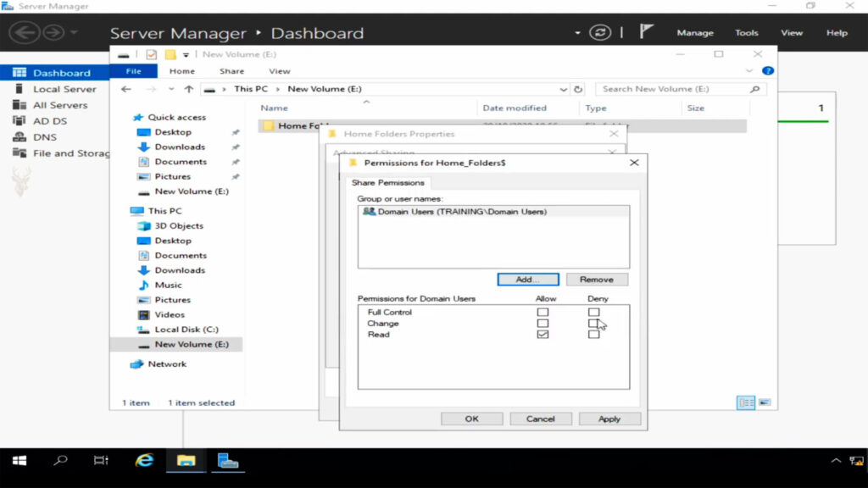Deny Full Control for Domain Users
The width and height of the screenshot is (868, 488).
click(x=593, y=312)
